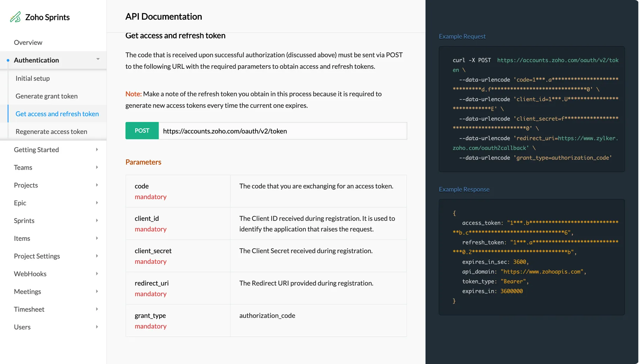
Task: Open the WebHooks menu
Action: (x=30, y=274)
